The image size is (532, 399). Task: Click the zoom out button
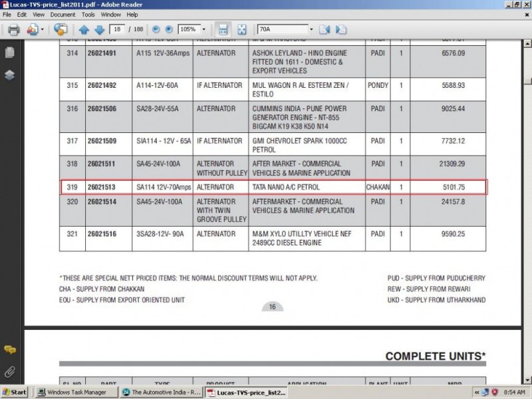click(156, 29)
